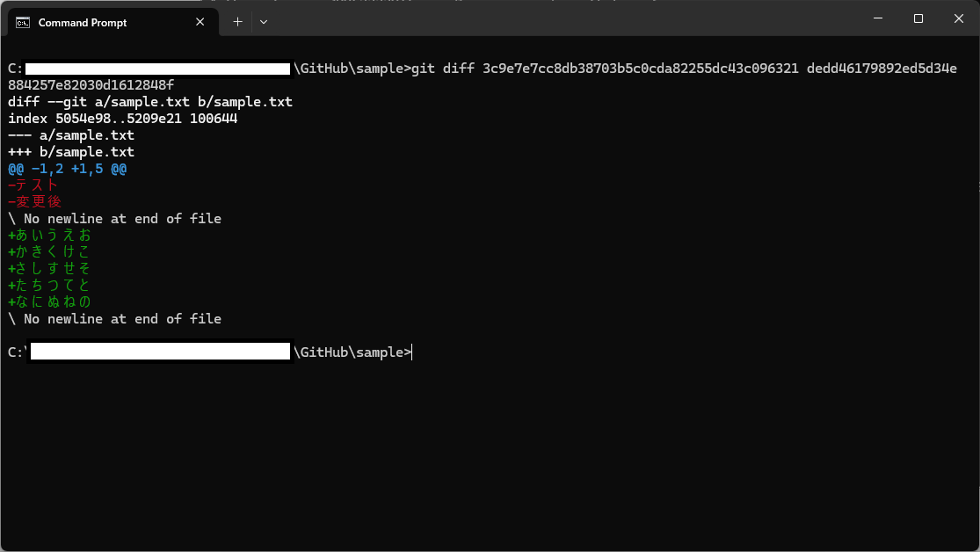Select the red removed line '-テスト'
The height and width of the screenshot is (552, 980).
(x=33, y=185)
